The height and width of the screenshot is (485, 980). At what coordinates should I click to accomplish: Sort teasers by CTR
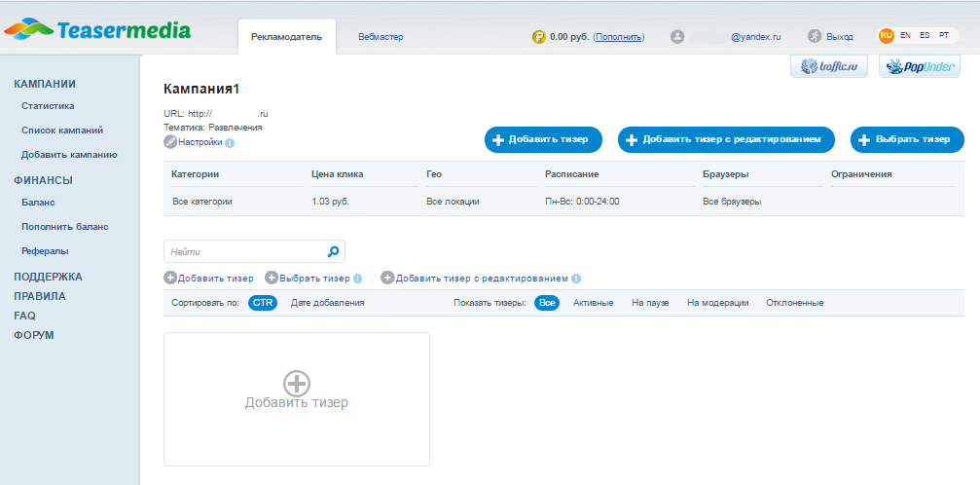[x=263, y=303]
